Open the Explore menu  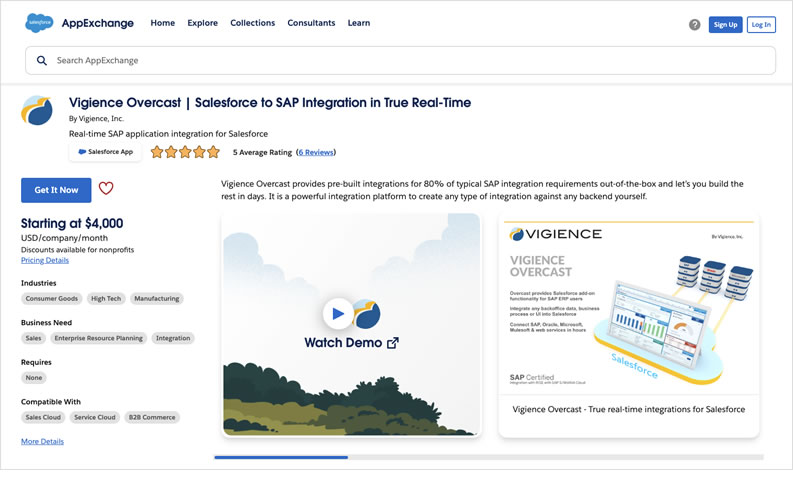tap(202, 23)
